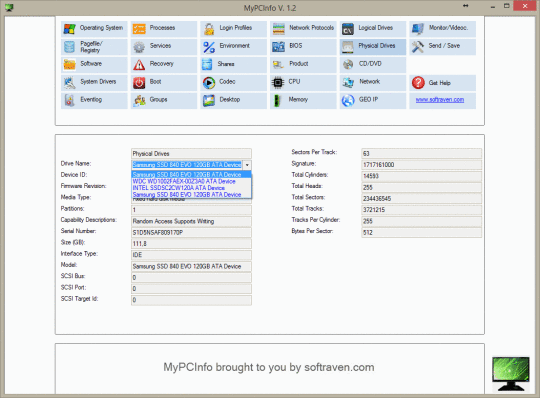Open the Operating System icon

click(69, 29)
